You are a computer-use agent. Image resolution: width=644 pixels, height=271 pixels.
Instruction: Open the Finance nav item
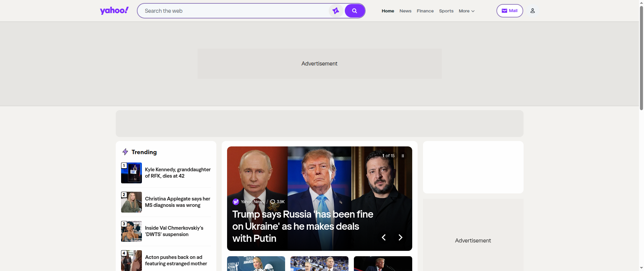(425, 11)
